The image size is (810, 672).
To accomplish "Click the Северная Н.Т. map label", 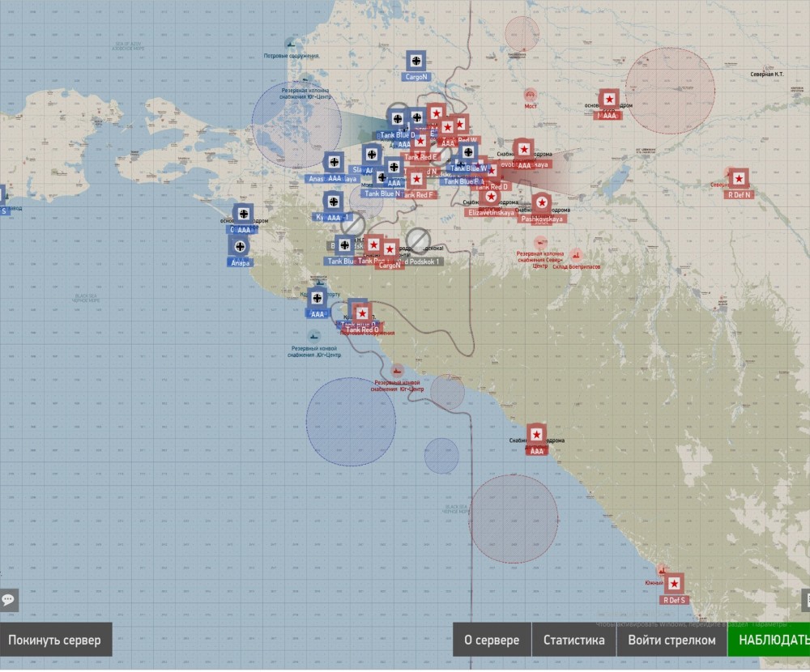I will (x=766, y=74).
